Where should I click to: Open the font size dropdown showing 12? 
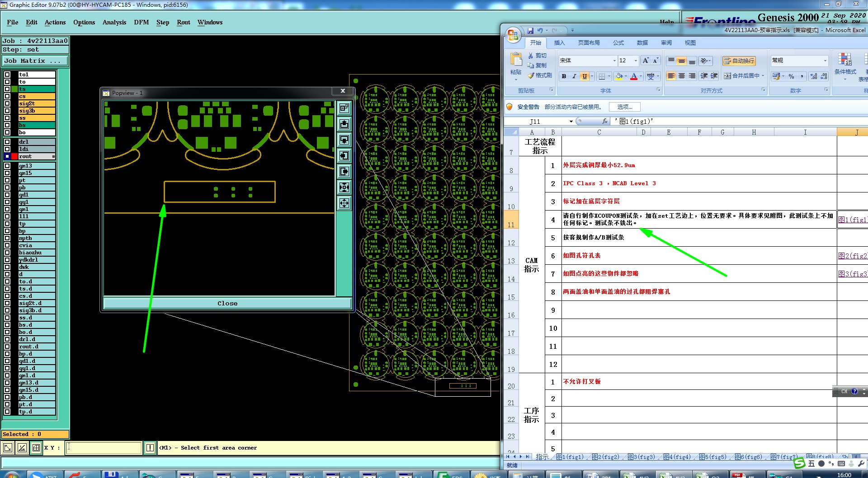(636, 61)
